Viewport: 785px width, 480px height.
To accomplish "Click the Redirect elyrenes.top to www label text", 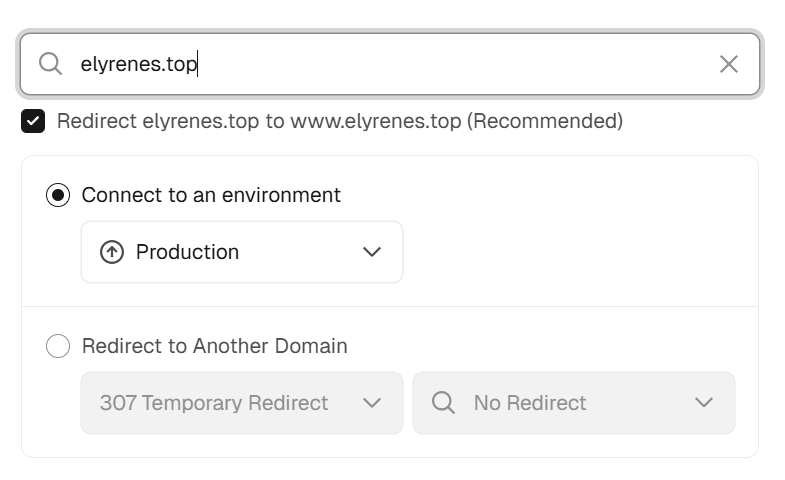I will point(340,121).
